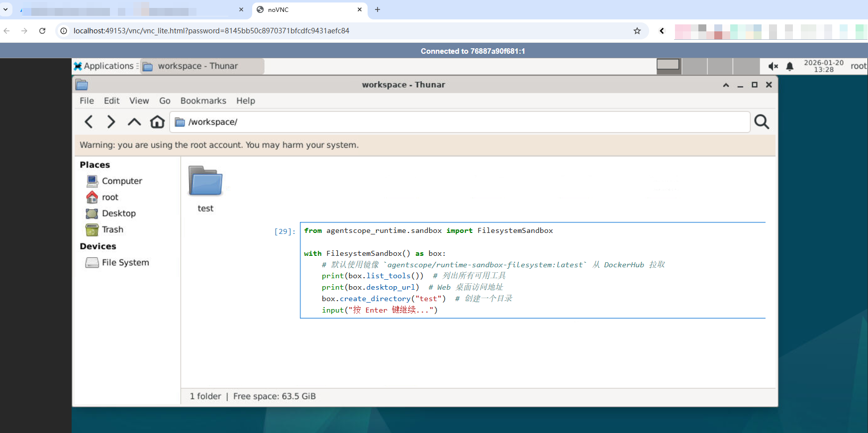Screen dimensions: 868x433
Task: Select File System under Devices
Action: coord(125,262)
